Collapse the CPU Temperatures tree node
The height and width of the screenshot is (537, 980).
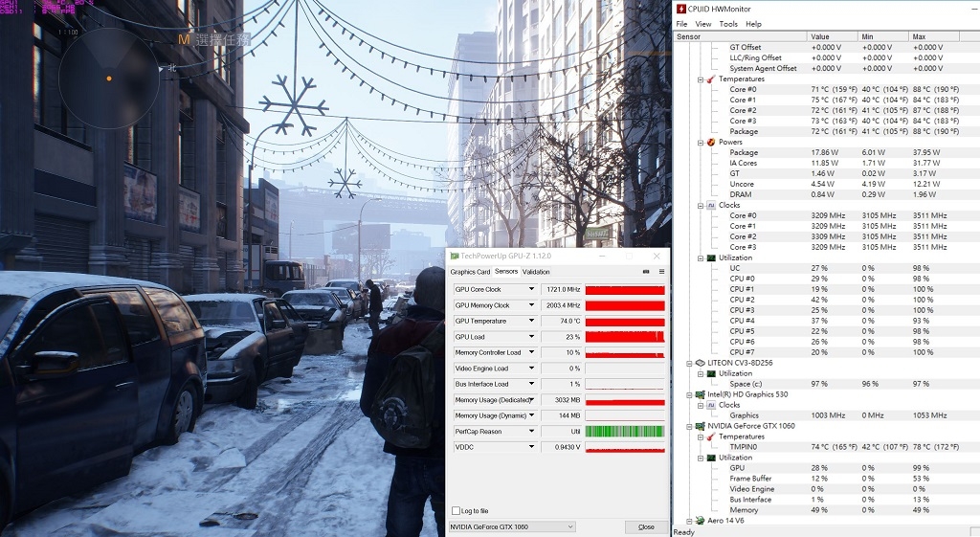pos(701,79)
